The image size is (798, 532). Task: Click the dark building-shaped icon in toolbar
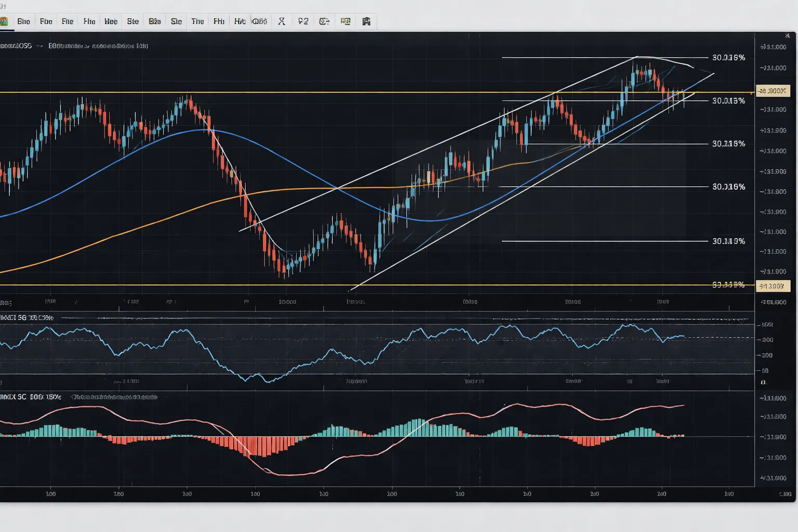(x=366, y=21)
